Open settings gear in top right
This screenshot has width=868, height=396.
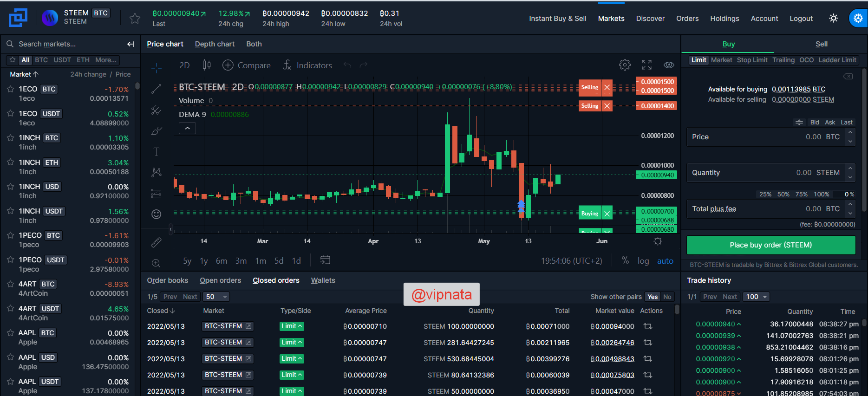pyautogui.click(x=858, y=19)
